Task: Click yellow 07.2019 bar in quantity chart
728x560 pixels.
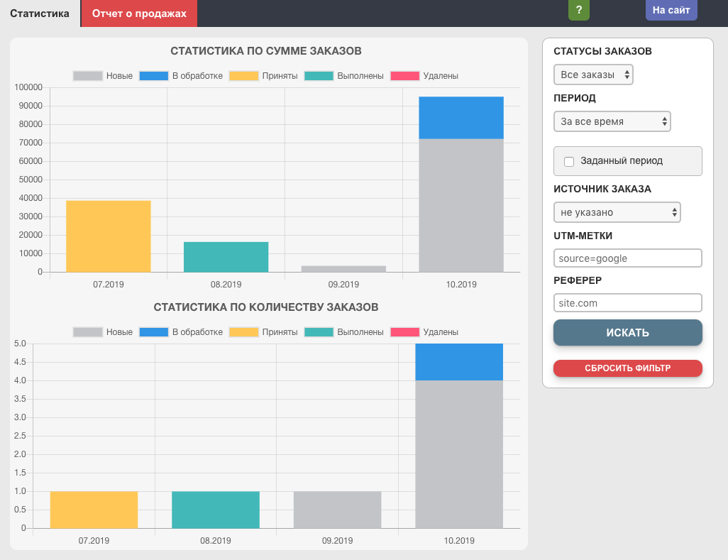Action: pyautogui.click(x=94, y=510)
